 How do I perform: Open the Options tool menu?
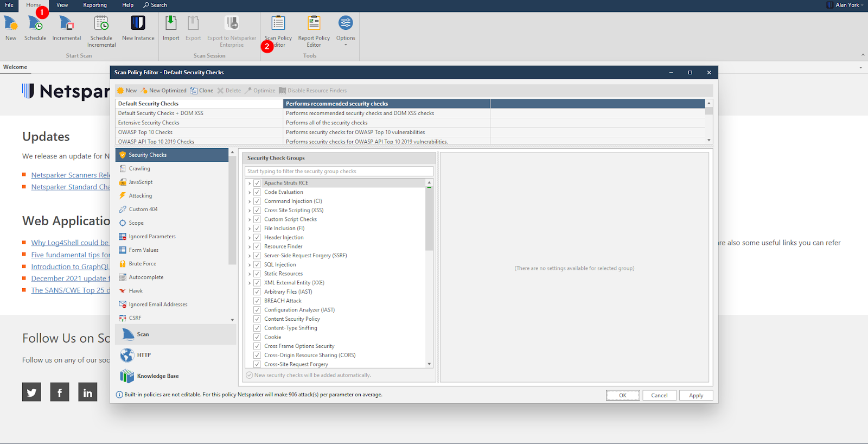[x=346, y=30]
